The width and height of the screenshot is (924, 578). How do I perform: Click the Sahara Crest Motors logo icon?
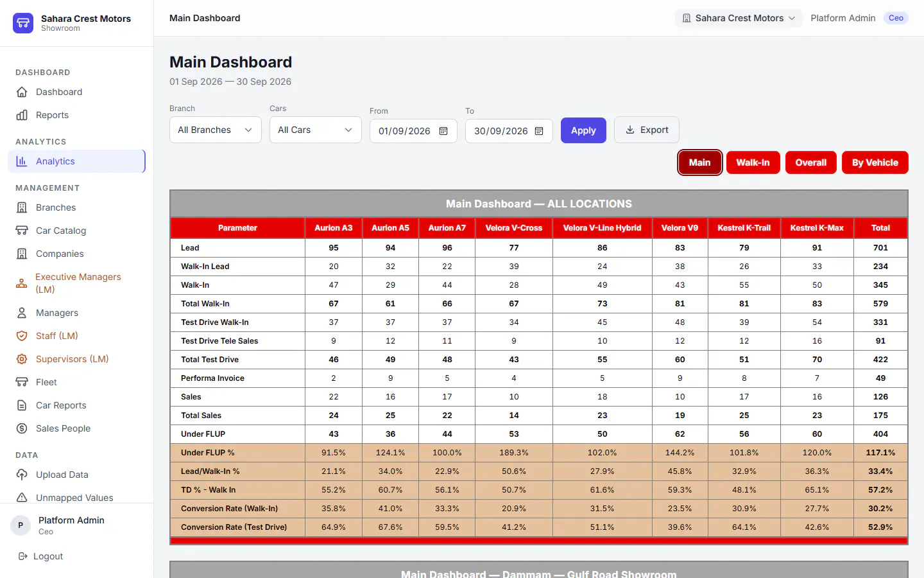(23, 23)
